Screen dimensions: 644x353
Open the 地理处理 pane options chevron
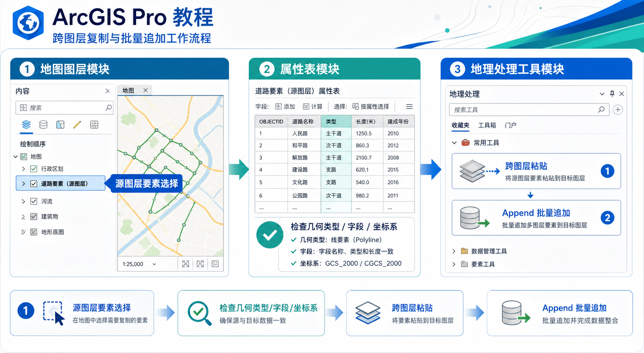point(602,94)
